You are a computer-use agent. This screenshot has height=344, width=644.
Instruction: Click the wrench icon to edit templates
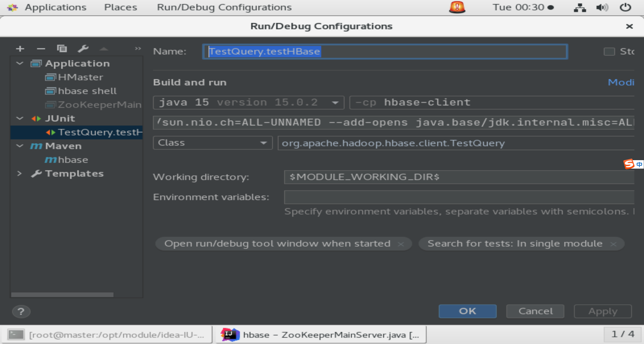point(83,48)
